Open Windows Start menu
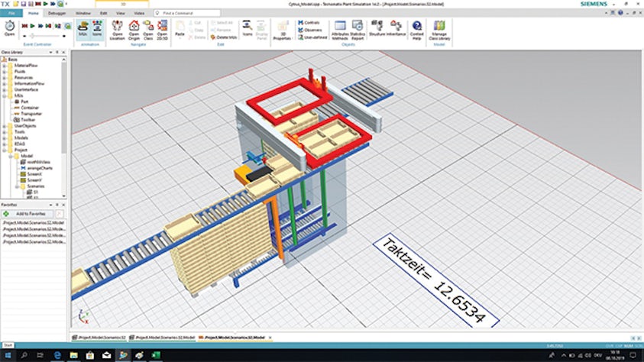The width and height of the screenshot is (644, 362). [8, 355]
